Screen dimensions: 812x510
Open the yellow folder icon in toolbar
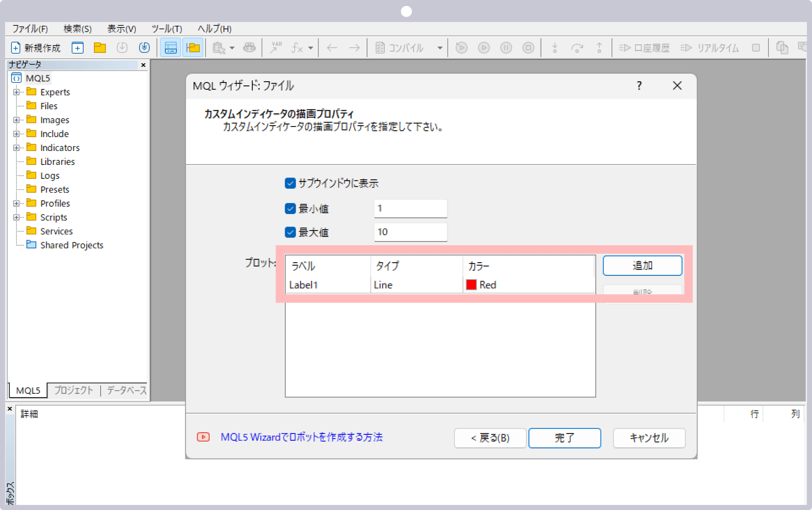pos(100,48)
